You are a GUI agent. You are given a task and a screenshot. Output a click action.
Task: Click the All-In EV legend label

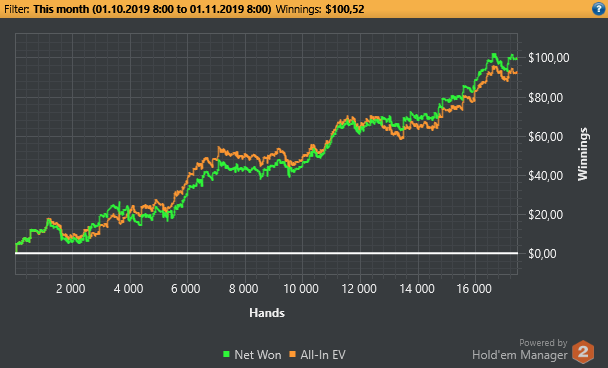[x=323, y=354]
